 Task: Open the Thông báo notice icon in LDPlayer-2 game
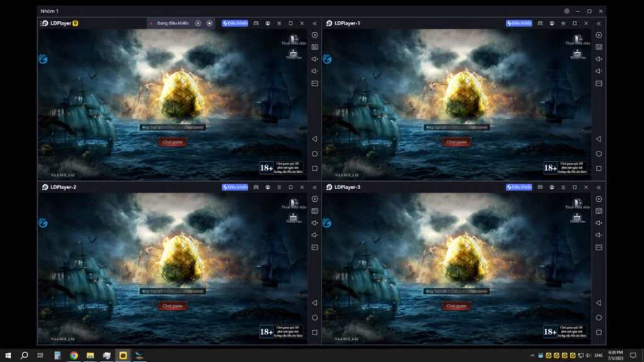tap(293, 217)
